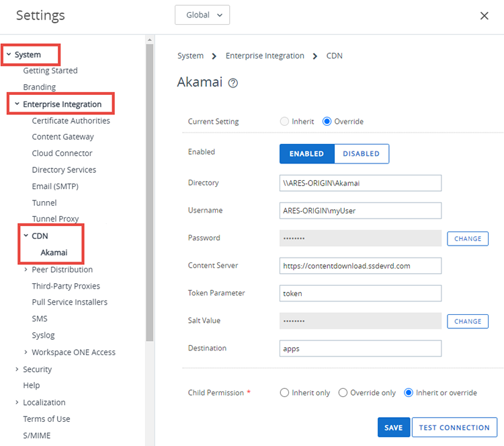Collapse the Enterprise Integration chevron

pos(17,104)
